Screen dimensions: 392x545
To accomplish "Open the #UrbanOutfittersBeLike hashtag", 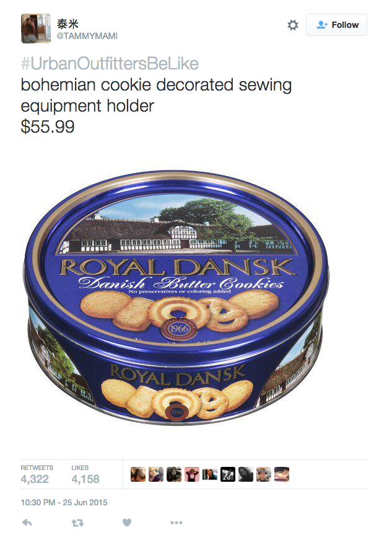I will point(110,64).
